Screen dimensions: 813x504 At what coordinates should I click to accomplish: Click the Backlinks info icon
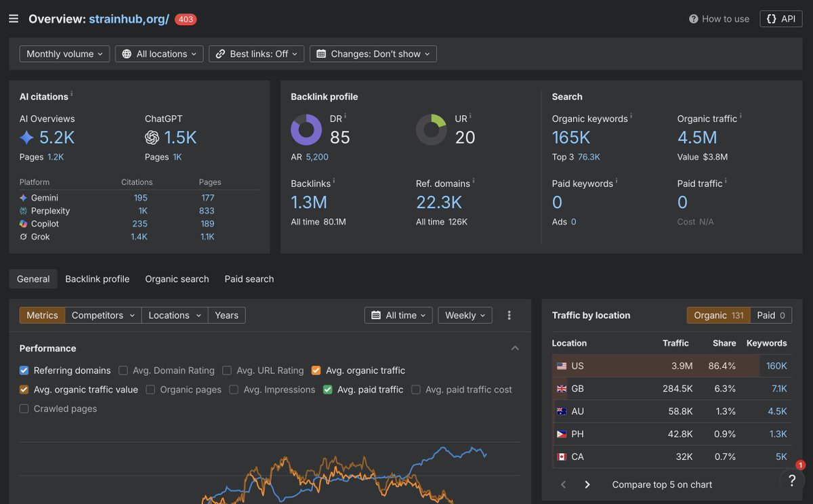[x=334, y=181]
